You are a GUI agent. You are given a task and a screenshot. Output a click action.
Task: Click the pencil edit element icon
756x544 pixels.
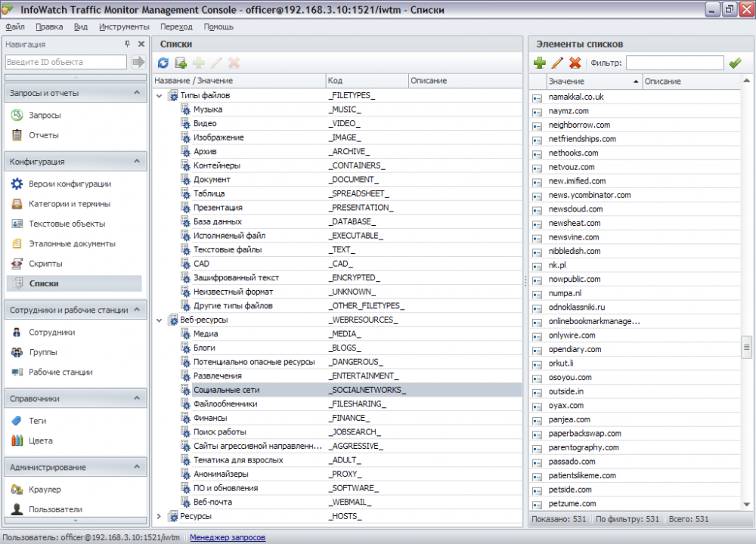[x=557, y=63]
